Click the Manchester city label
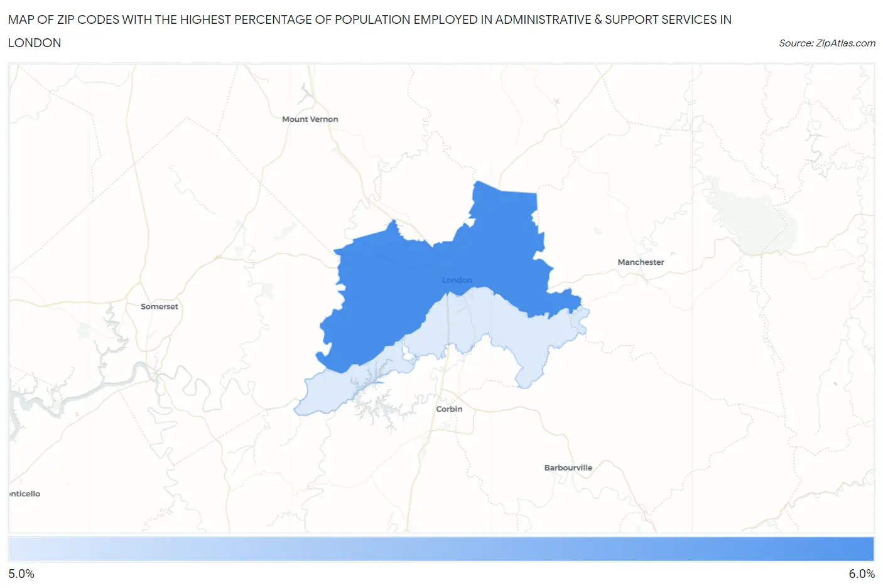 coord(641,262)
